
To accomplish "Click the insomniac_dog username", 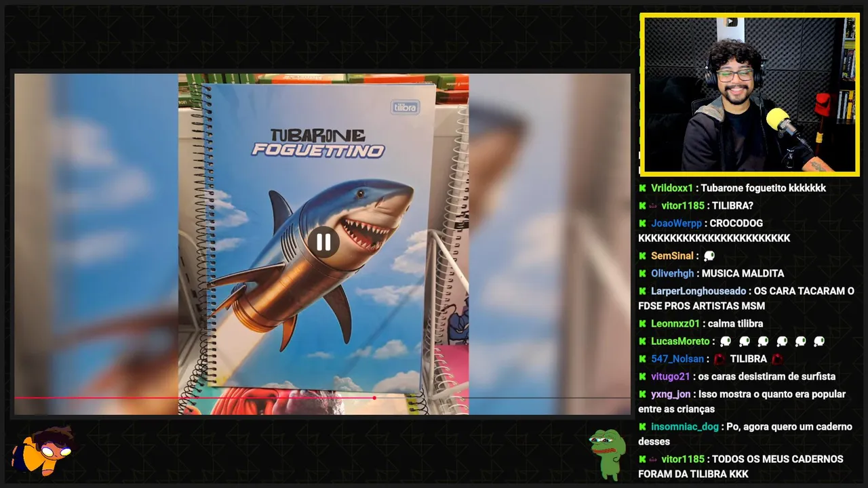I will tap(685, 427).
